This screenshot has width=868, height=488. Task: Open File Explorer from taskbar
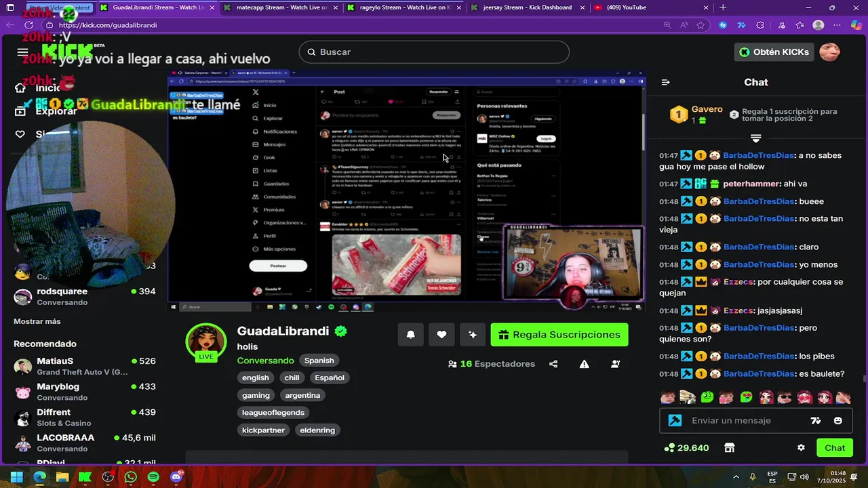pos(62,477)
